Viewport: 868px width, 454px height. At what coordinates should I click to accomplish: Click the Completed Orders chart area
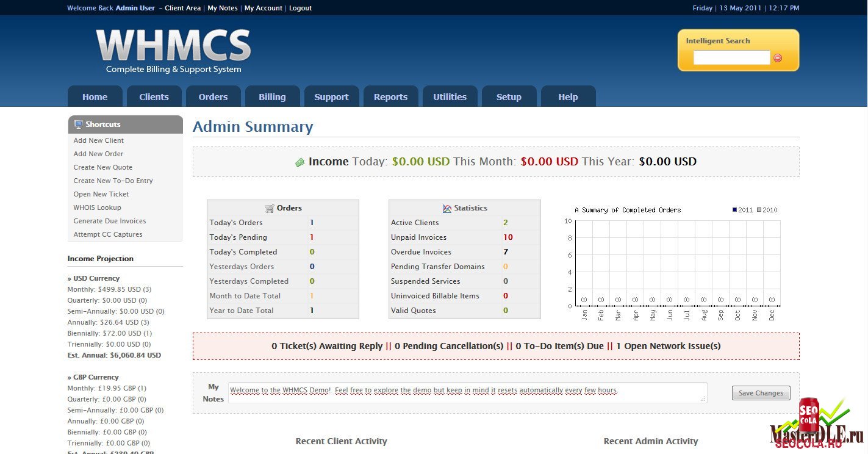pos(677,263)
